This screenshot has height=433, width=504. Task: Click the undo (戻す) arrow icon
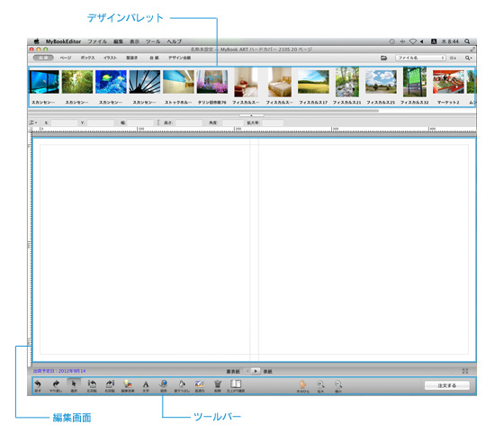[38, 383]
